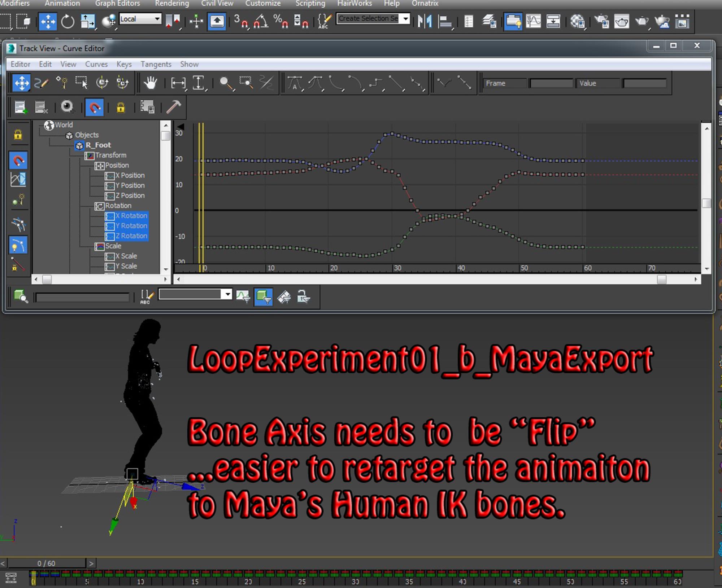
Task: Select the Add Keys tool
Action: click(62, 83)
